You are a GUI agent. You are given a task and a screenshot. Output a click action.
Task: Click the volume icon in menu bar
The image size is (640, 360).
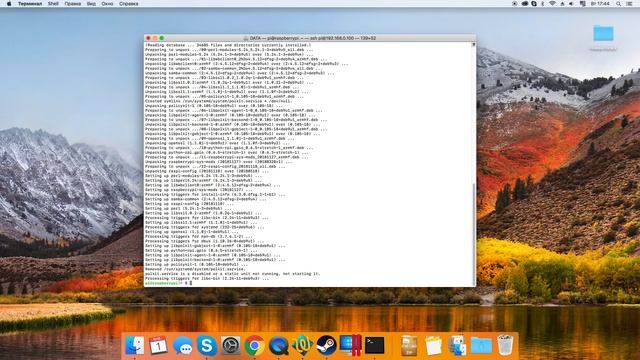coord(571,4)
